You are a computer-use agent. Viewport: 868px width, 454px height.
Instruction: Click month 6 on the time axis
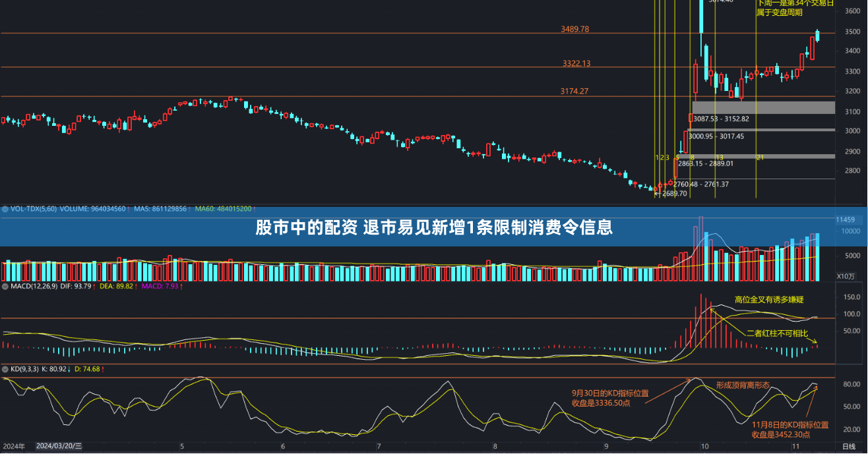pyautogui.click(x=283, y=447)
